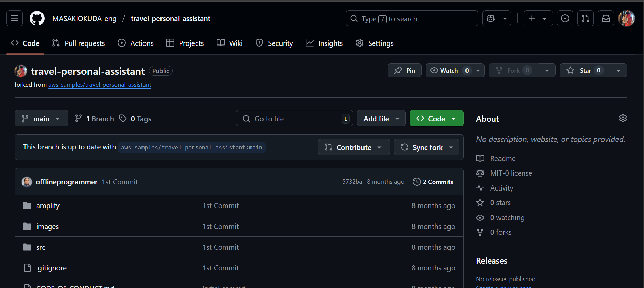Open the notifications inbox icon
Screen dimensions: 644x288
(x=606, y=18)
